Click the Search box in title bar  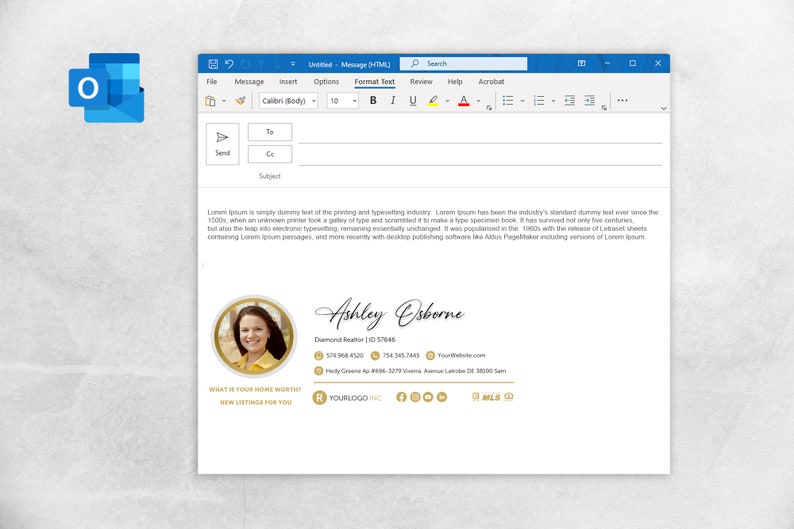463,63
